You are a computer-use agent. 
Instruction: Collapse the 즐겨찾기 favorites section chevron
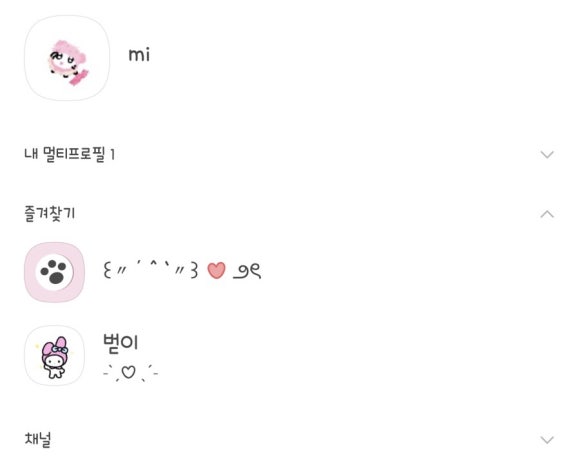click(x=547, y=214)
